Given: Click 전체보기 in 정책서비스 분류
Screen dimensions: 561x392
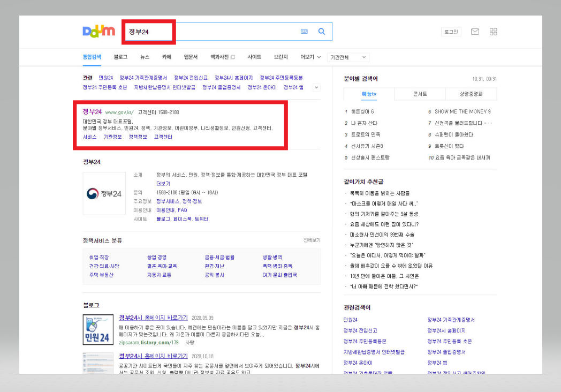Looking at the screenshot, I should click(x=312, y=240).
